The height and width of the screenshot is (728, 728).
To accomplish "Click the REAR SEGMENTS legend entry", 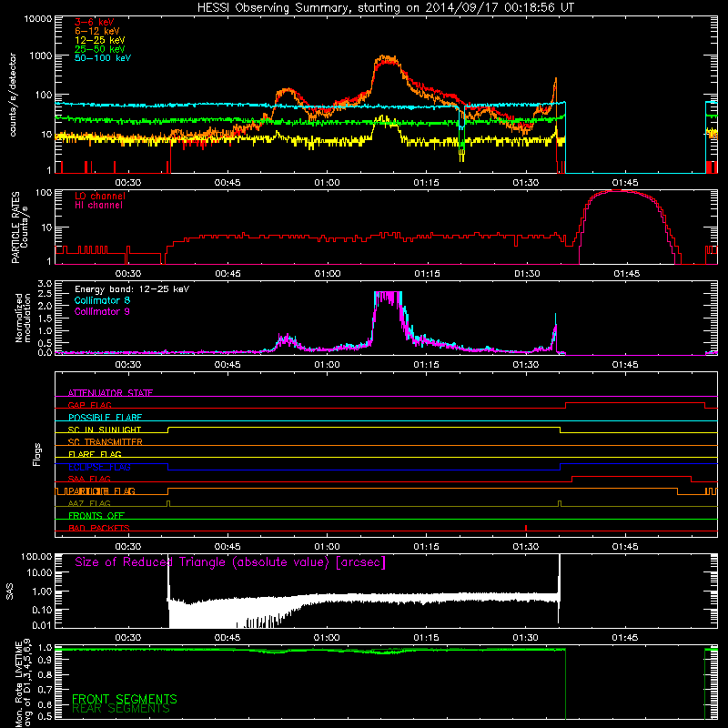I will [x=121, y=709].
